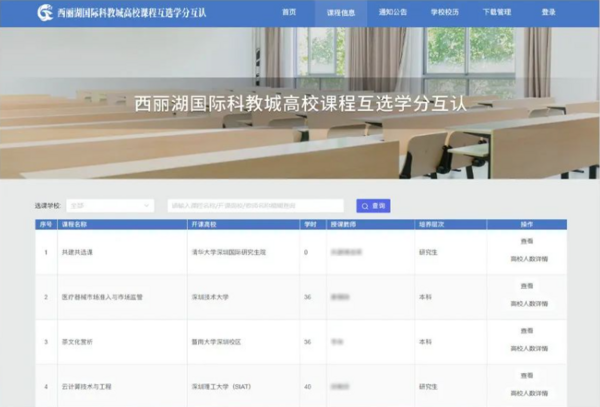Open the 学校校历 navigation tab

[x=445, y=12]
